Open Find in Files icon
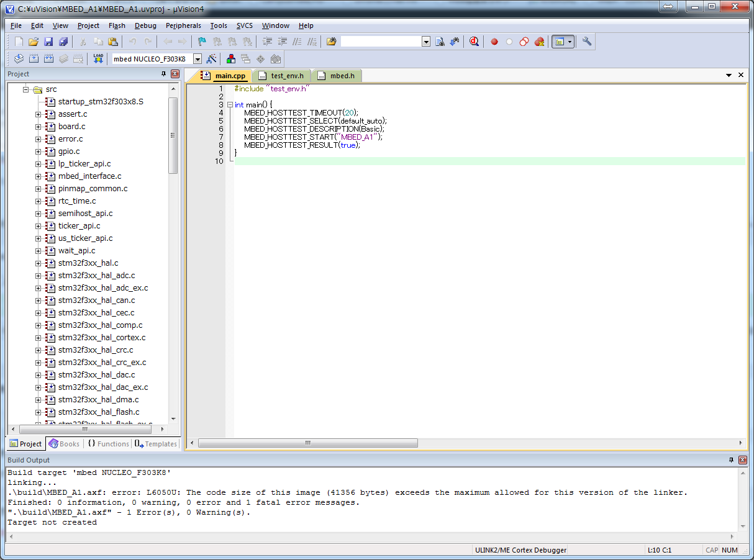 coord(331,42)
